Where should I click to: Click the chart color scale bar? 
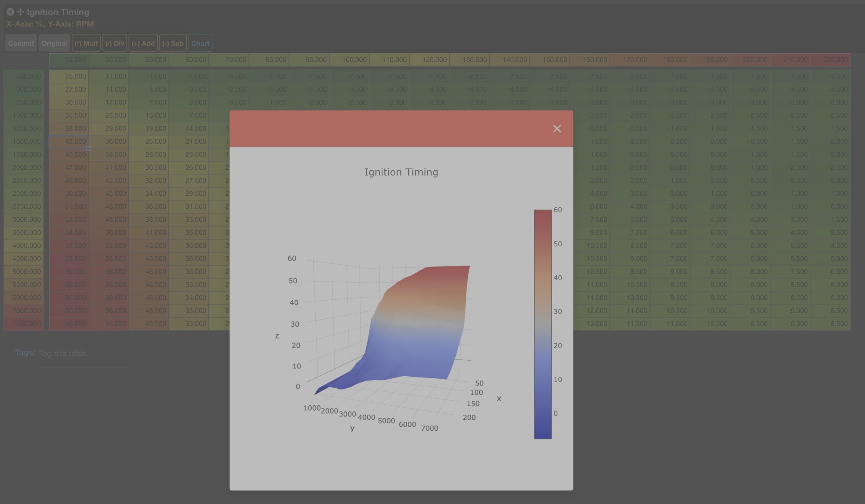(542, 324)
